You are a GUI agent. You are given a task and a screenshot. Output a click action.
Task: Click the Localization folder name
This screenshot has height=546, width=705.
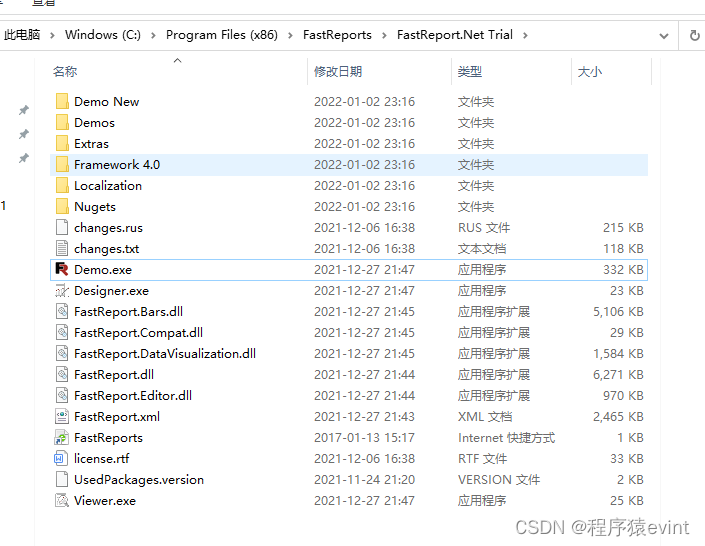(108, 186)
